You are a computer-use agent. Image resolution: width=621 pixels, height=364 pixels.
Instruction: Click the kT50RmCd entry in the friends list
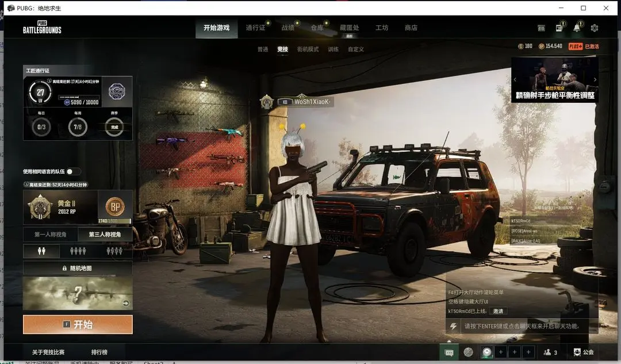(521, 221)
